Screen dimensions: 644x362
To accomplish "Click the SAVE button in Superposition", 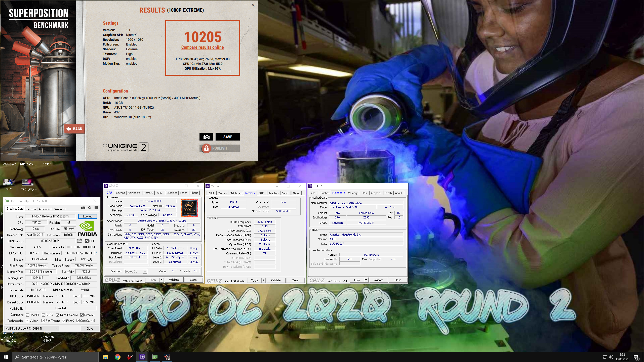I will point(228,137).
